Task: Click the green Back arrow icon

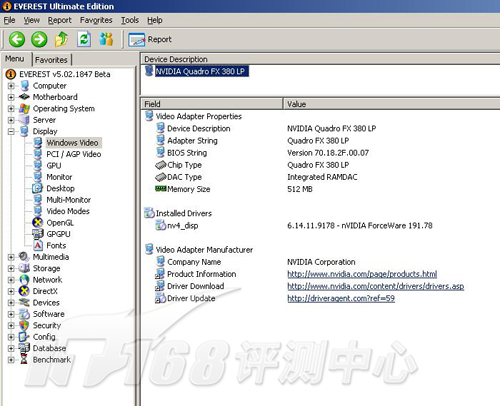Action: [17, 39]
